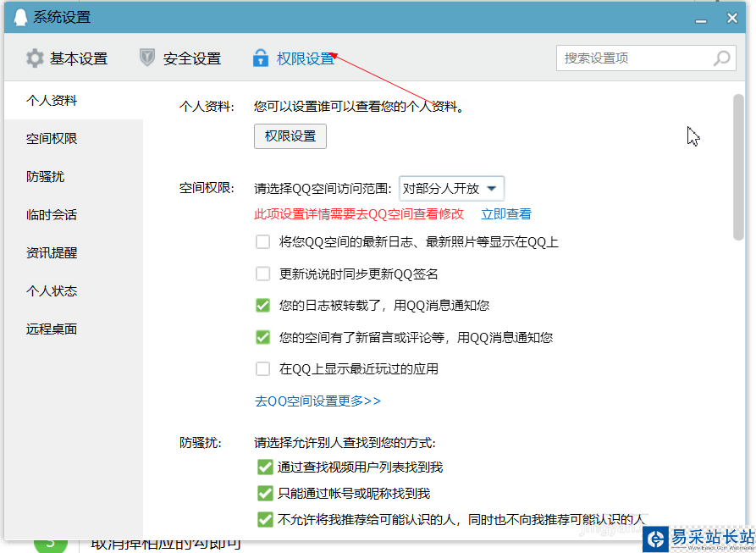Open the 去QQ空间设置更多>> link
The height and width of the screenshot is (553, 756).
coord(317,401)
